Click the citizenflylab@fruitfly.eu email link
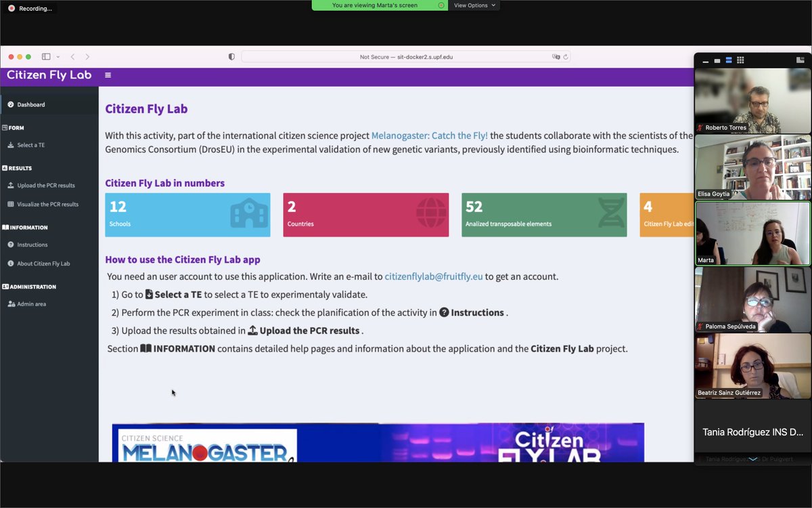 (x=434, y=276)
